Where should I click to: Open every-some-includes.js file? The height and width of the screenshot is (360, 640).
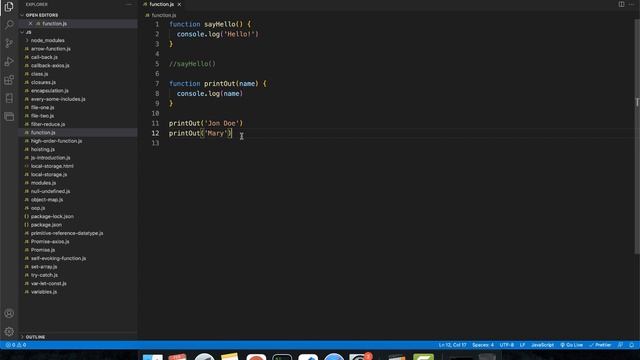point(58,99)
